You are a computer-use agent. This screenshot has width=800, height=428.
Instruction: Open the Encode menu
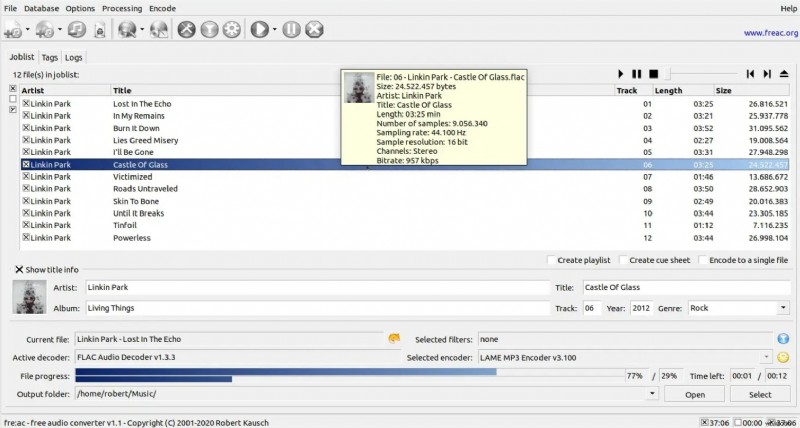(x=162, y=9)
